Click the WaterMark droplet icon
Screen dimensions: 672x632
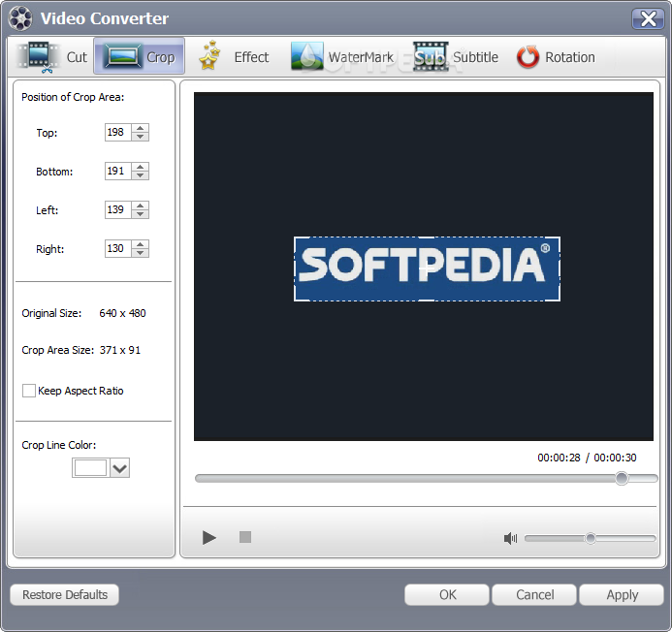(x=306, y=55)
